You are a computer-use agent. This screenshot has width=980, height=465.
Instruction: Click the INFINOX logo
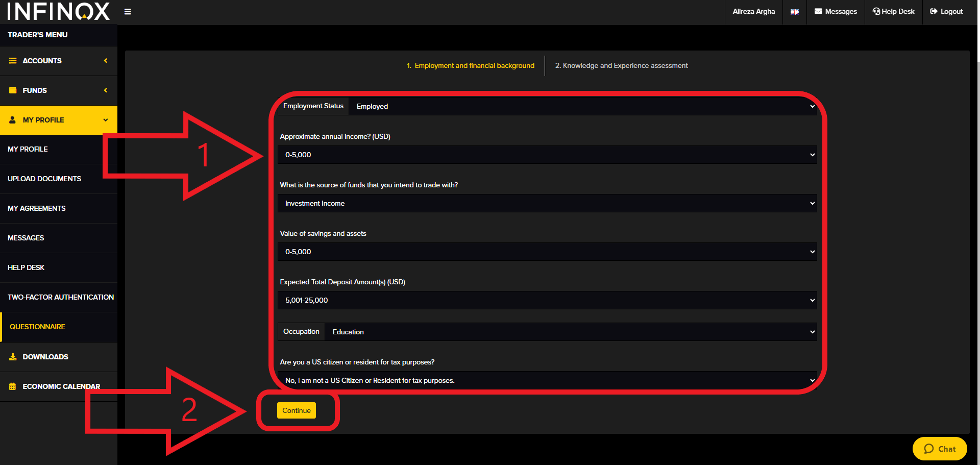coord(59,11)
